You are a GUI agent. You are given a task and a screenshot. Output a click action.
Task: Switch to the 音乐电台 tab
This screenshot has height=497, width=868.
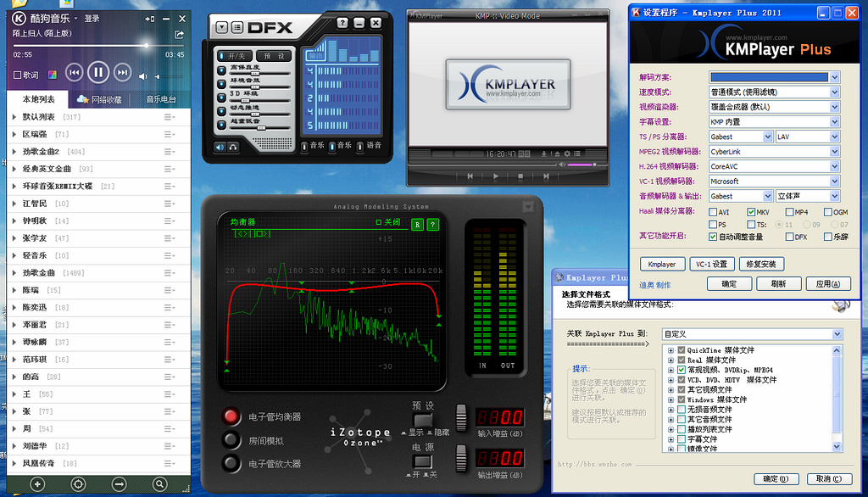[x=161, y=99]
